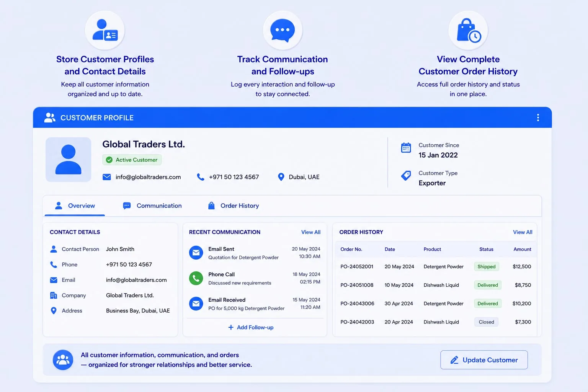Screen dimensions: 588x392
Task: Click the Status column header
Action: click(486, 249)
